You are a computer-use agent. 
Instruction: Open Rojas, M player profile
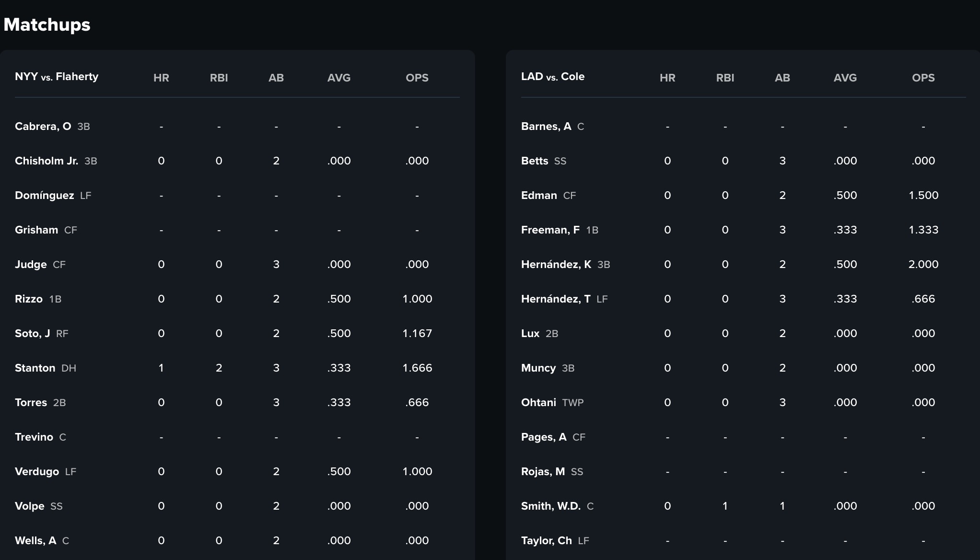[x=543, y=471]
